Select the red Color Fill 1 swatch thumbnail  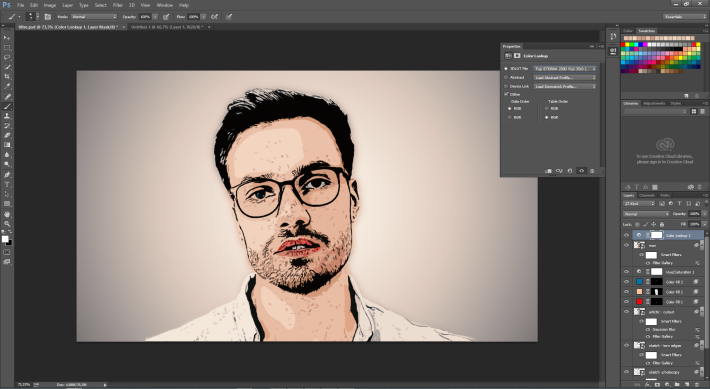(639, 302)
